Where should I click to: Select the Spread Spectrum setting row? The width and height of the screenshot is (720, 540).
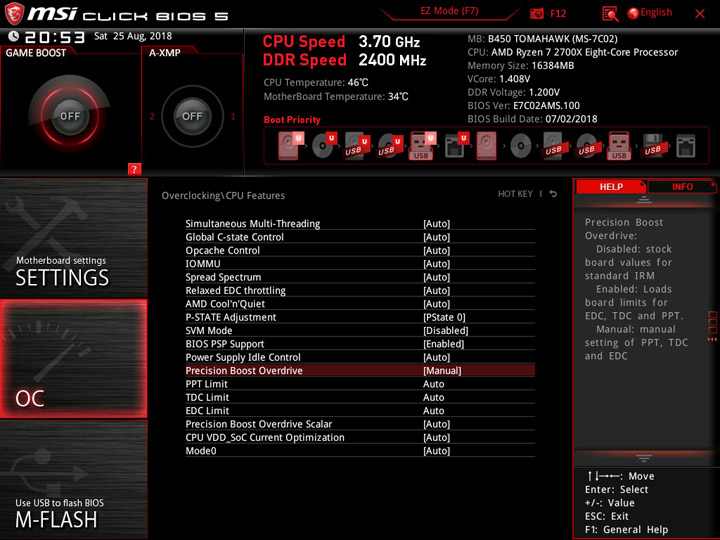pyautogui.click(x=360, y=277)
